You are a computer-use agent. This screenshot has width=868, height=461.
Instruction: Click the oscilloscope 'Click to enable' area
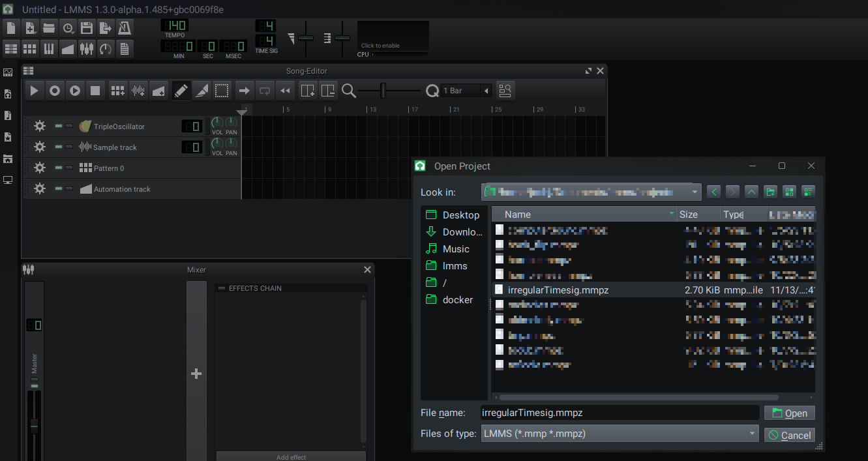pyautogui.click(x=393, y=37)
